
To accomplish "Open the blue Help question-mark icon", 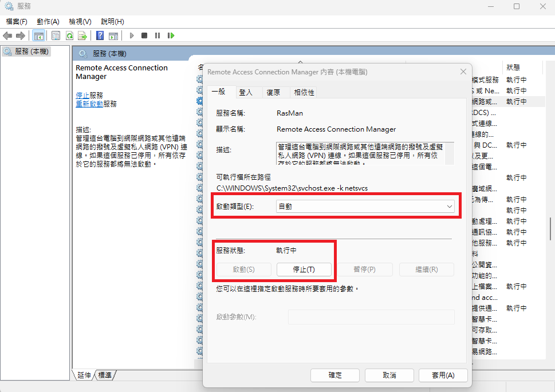I will [x=100, y=35].
